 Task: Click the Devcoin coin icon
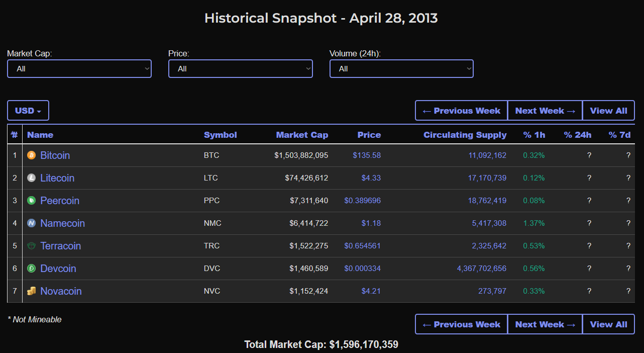(x=31, y=269)
